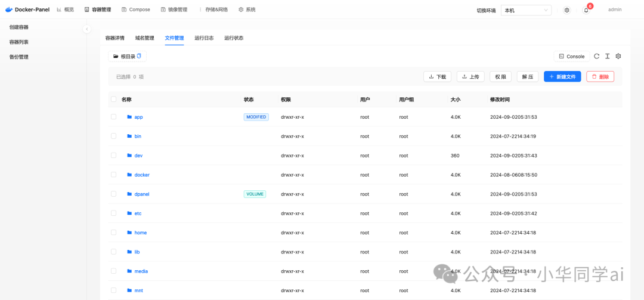Check the dpanel folder checkbox
644x300 pixels.
click(x=114, y=194)
